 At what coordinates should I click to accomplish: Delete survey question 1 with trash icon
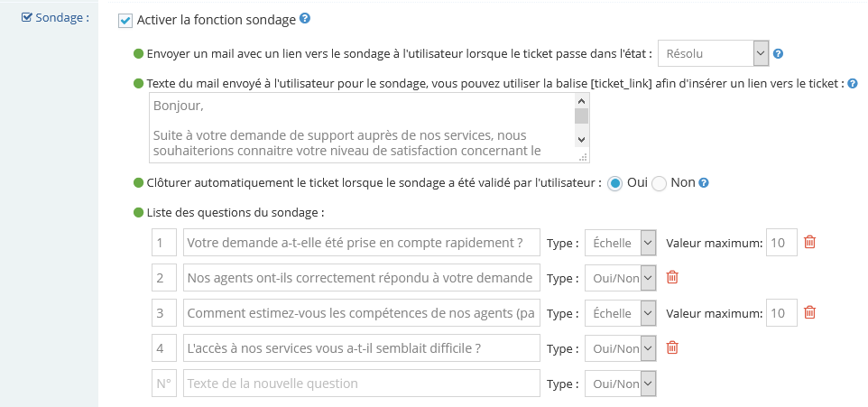(809, 242)
